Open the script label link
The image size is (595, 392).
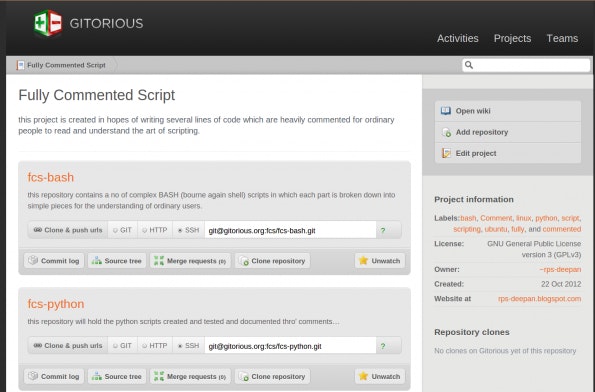pos(570,218)
